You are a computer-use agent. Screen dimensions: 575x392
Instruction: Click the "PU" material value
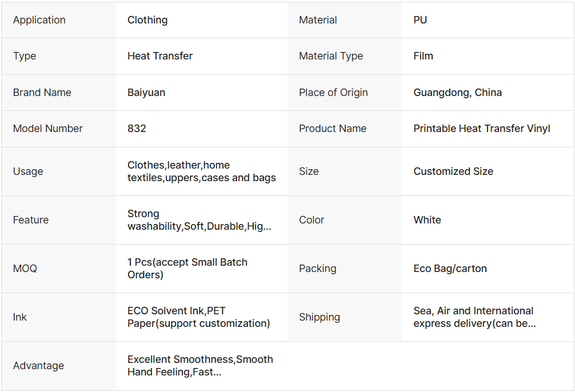[x=420, y=20]
